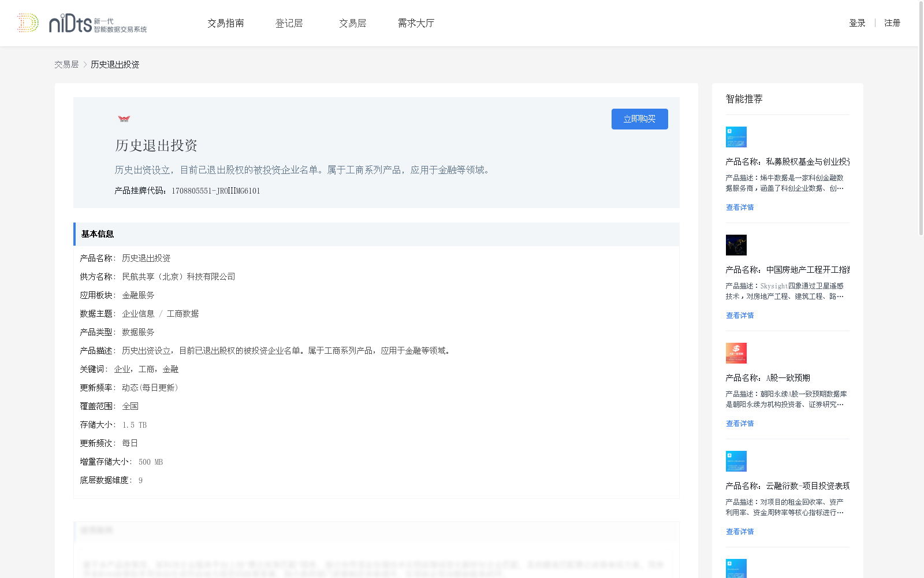Click the 智能推荐 panel heading
Image resolution: width=924 pixels, height=578 pixels.
[x=744, y=99]
